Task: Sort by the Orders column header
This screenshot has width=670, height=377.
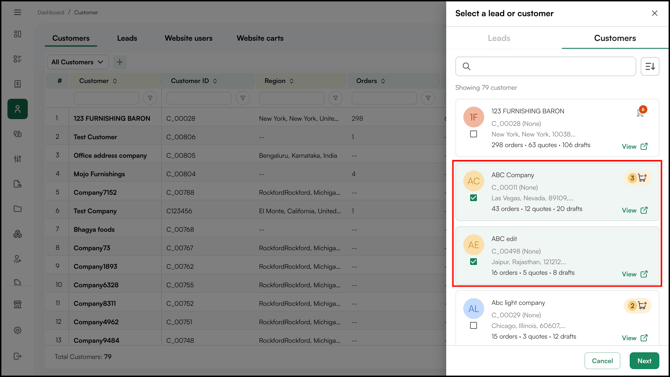Action: [370, 81]
